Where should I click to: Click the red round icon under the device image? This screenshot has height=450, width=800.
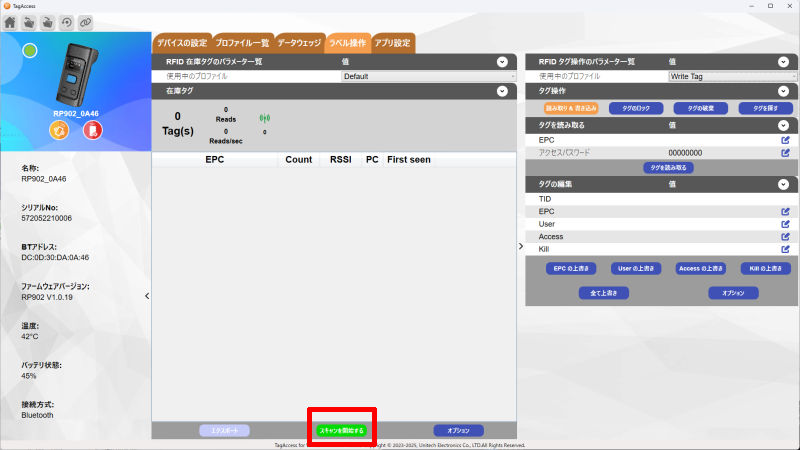(92, 131)
